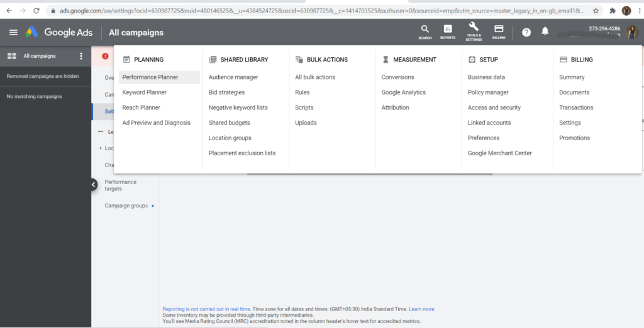Open the three-dot menu beside All campaigns
The width and height of the screenshot is (644, 328).
(81, 56)
